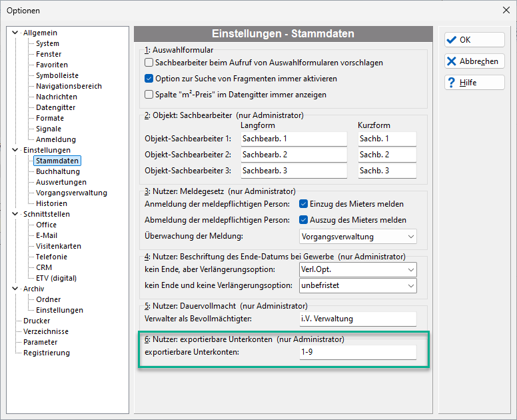Select Buchhaltung in the settings tree
This screenshot has height=420, width=517.
coord(58,171)
